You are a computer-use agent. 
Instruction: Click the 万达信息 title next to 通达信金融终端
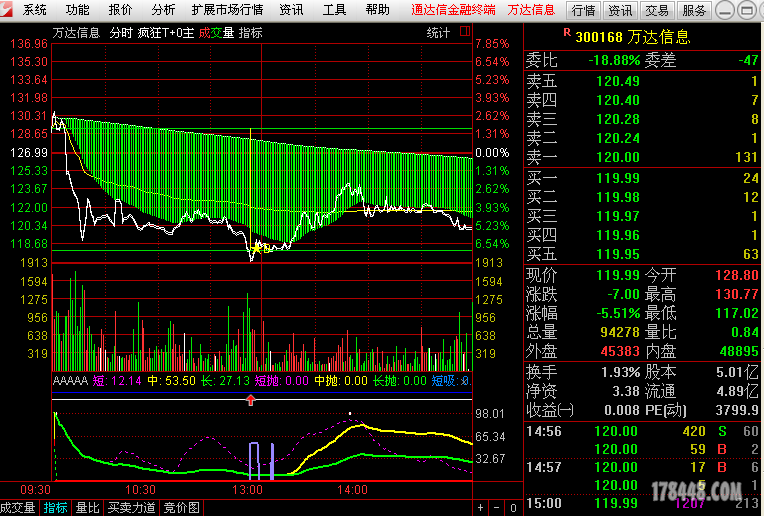click(x=531, y=10)
